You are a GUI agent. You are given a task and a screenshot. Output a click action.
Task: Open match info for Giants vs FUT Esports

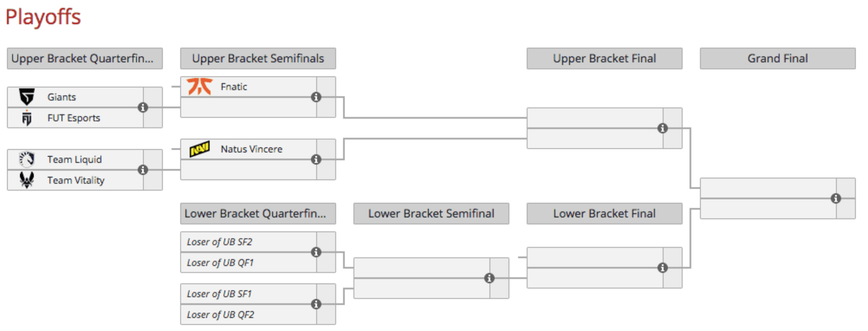click(x=143, y=108)
